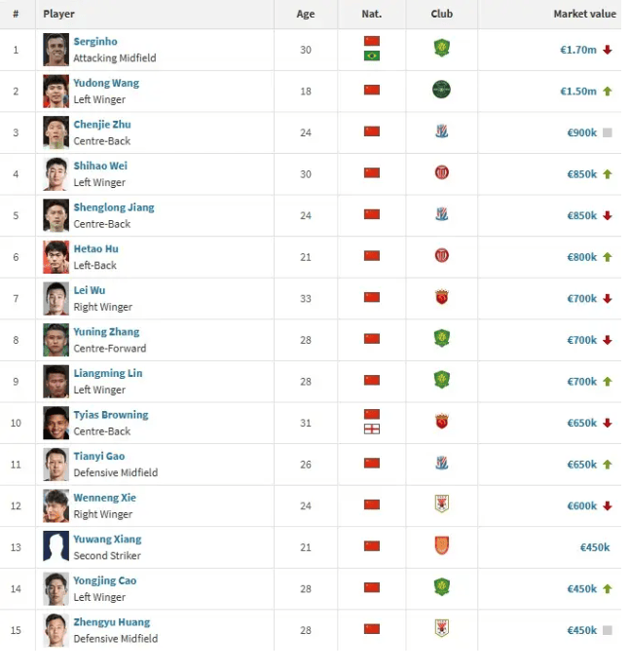Sort table by Market value column header

(584, 14)
